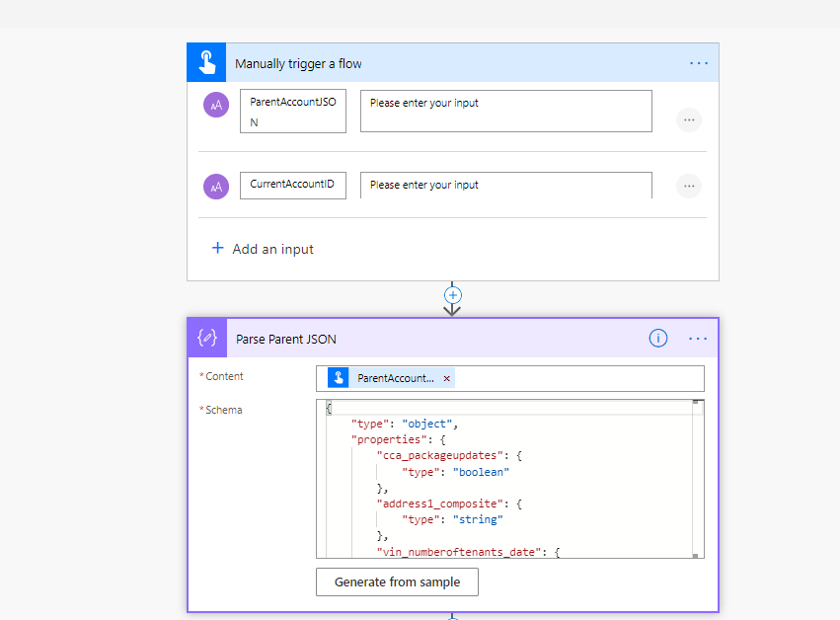
Task: Open the trigger card options menu
Action: click(x=699, y=61)
